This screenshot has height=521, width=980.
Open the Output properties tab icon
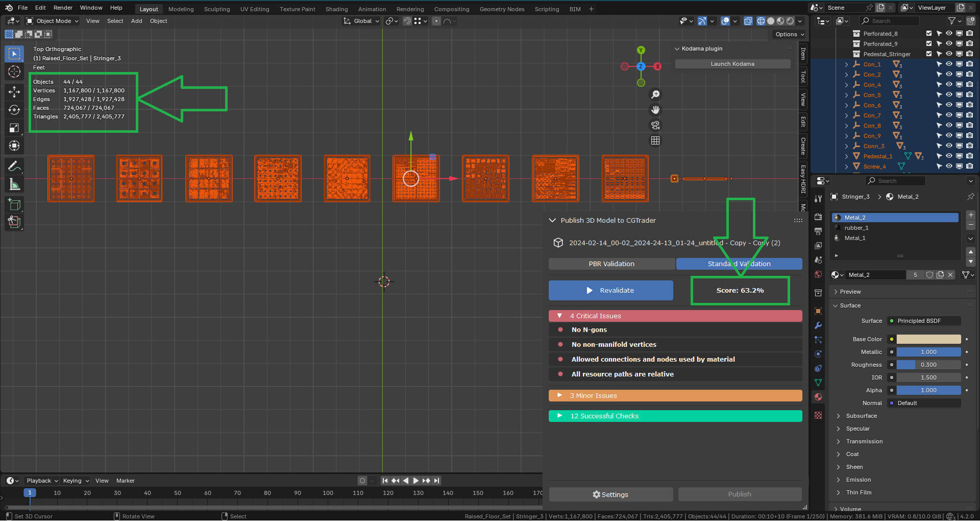click(x=818, y=231)
